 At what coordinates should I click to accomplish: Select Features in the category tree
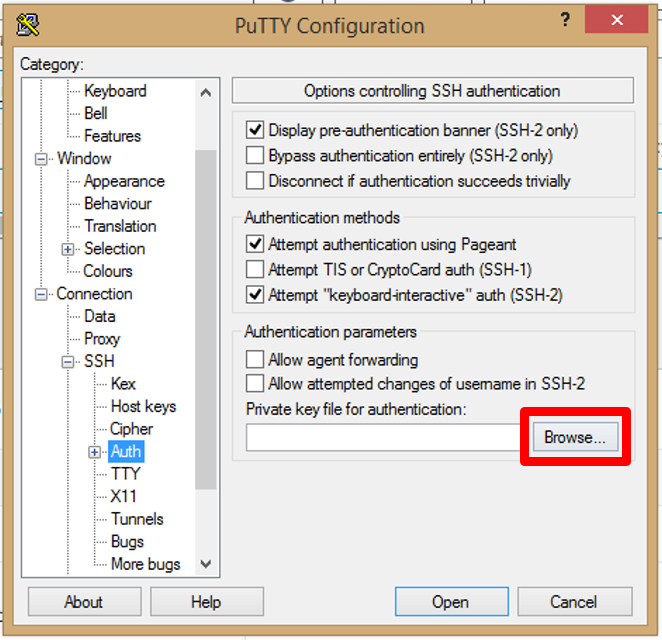click(x=112, y=136)
